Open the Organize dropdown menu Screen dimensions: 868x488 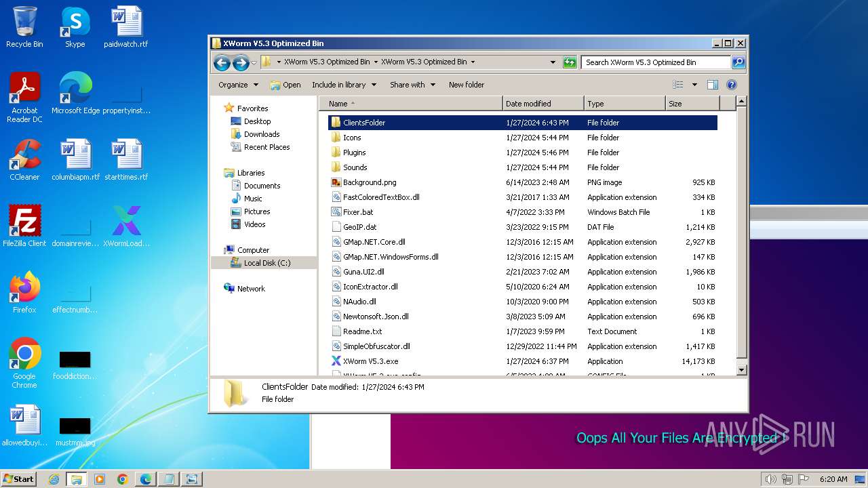[x=238, y=85]
